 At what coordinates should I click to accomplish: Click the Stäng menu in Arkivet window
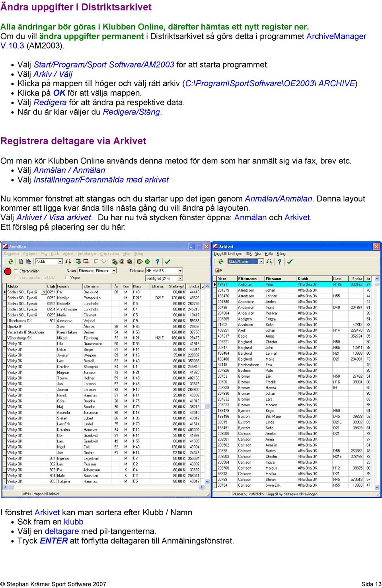(281, 254)
